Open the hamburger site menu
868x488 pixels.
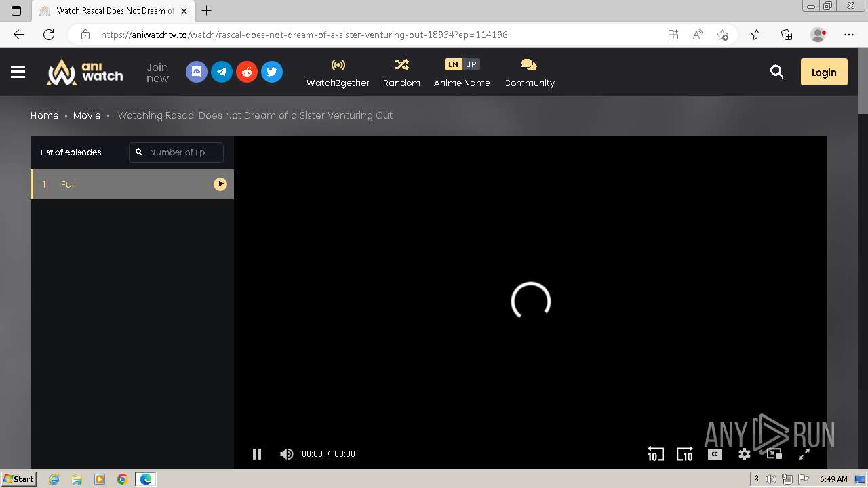(18, 72)
